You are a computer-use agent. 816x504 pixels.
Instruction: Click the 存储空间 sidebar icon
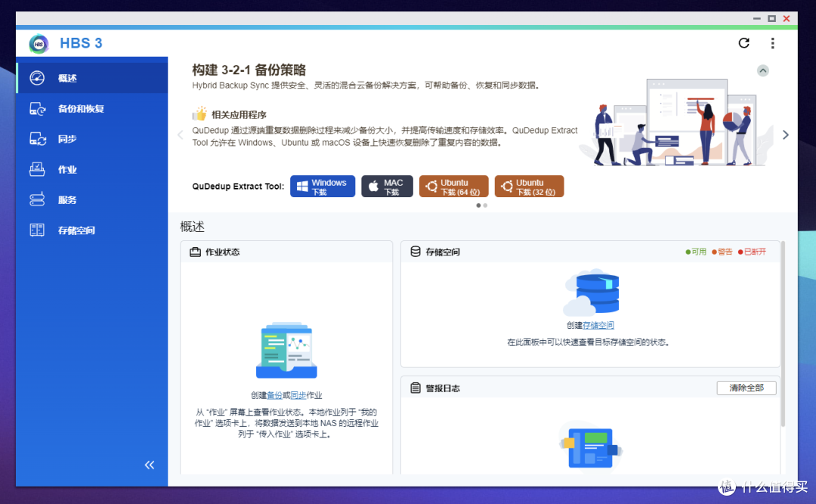pos(37,230)
